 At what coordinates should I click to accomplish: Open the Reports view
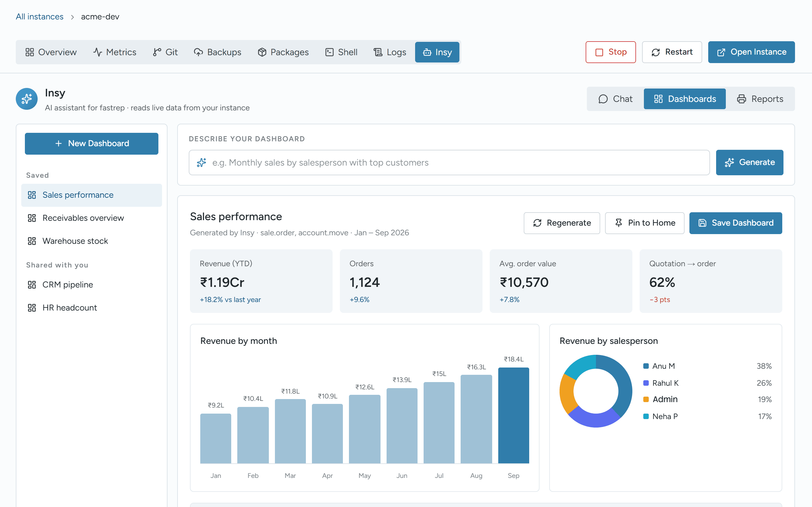tap(760, 99)
